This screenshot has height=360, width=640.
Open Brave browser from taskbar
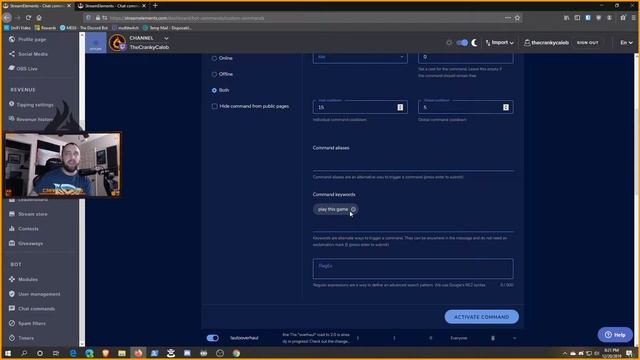(x=106, y=353)
